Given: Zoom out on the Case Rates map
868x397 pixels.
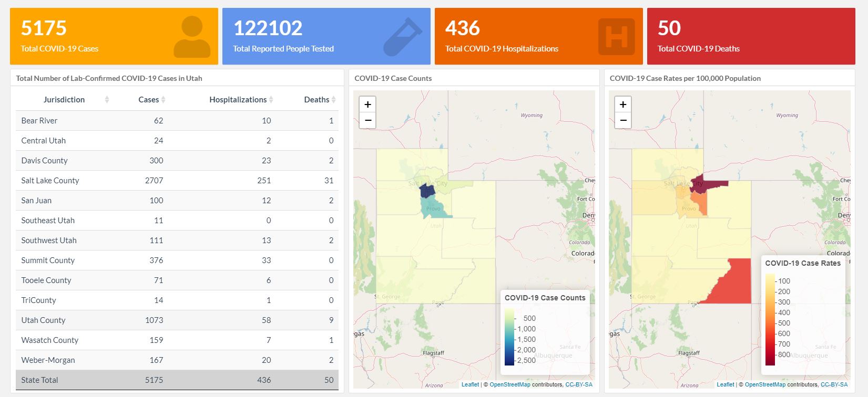Looking at the screenshot, I should click(623, 120).
